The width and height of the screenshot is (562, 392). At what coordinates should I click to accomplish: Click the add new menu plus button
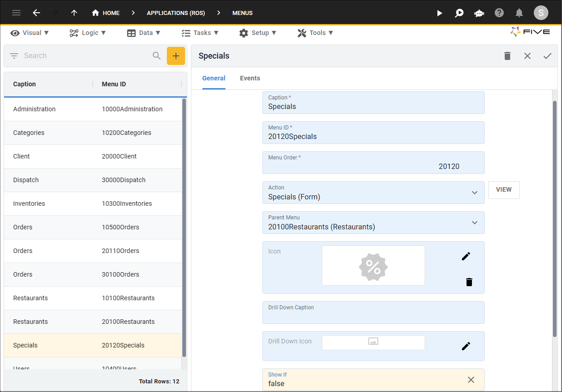click(x=176, y=56)
